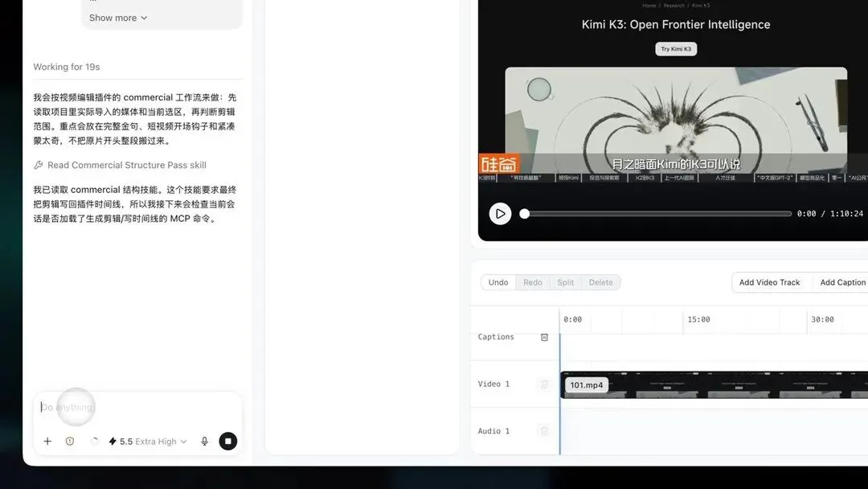The image size is (868, 489).
Task: Play the video preview
Action: click(x=500, y=214)
